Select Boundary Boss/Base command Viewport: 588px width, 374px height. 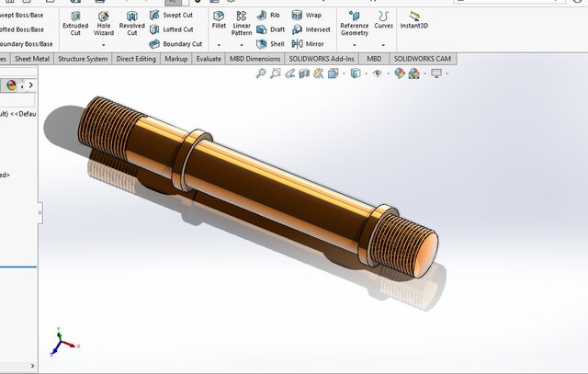pyautogui.click(x=26, y=44)
